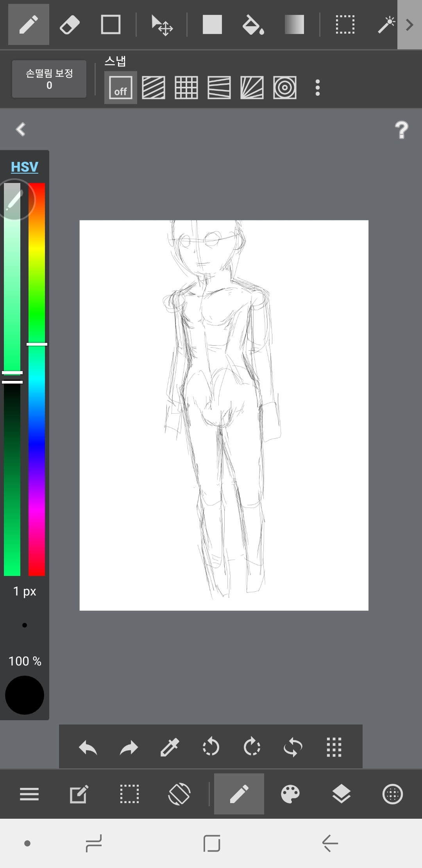Select the Eraser tool
This screenshot has width=422, height=868.
(x=70, y=25)
